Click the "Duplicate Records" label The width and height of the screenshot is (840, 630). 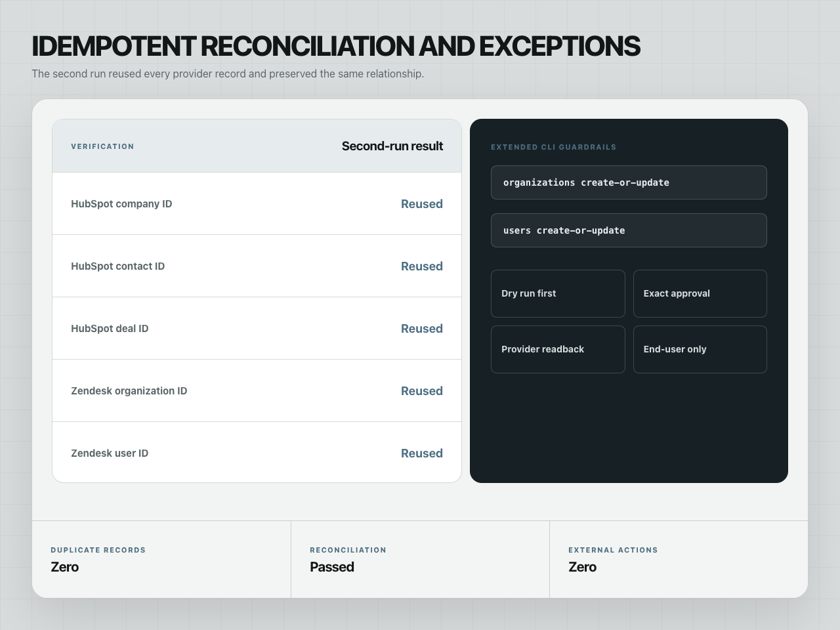(98, 550)
